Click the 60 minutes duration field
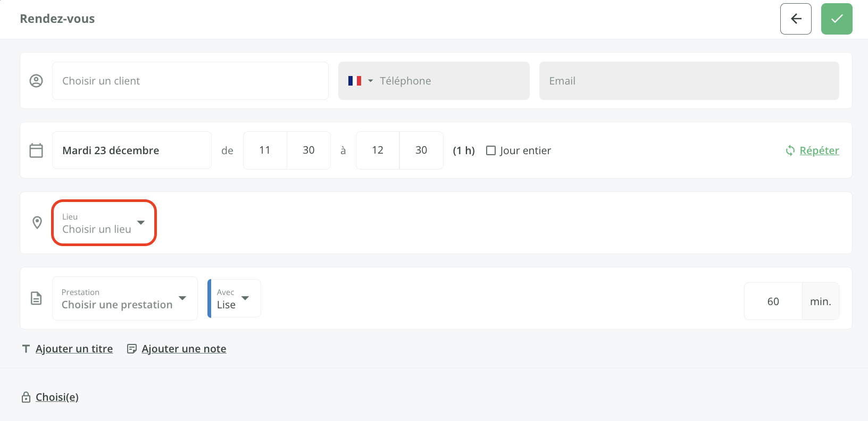868x421 pixels. coord(773,301)
